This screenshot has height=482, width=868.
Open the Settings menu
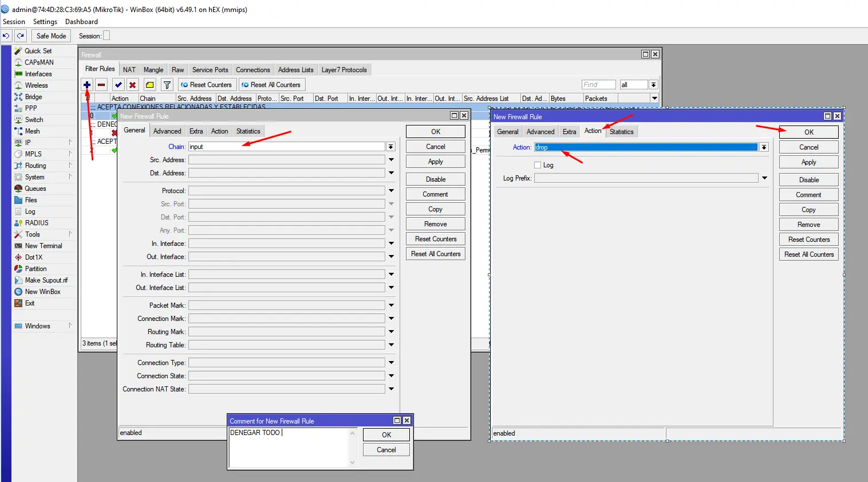pos(45,22)
